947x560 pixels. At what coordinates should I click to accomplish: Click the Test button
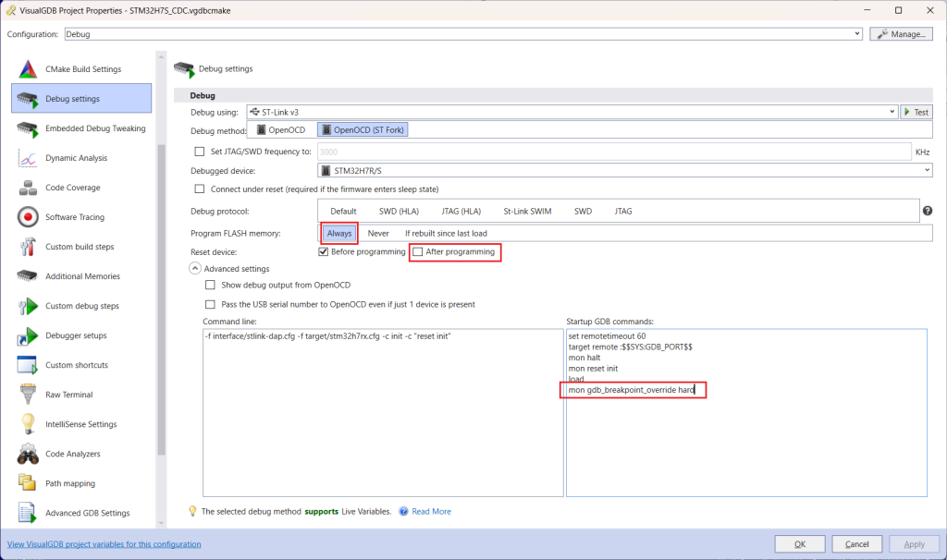[916, 112]
